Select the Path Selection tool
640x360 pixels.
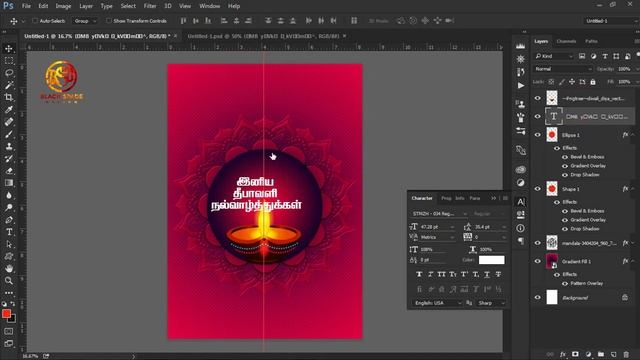click(9, 244)
